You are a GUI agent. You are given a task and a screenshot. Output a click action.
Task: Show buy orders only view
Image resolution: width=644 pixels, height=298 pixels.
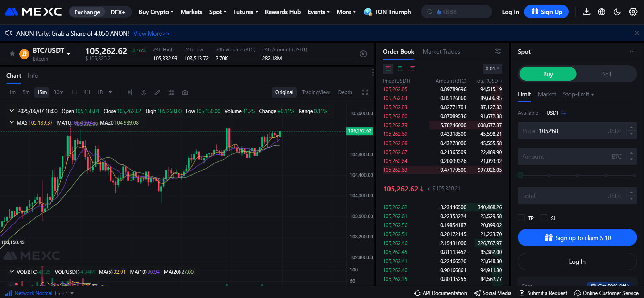tap(400, 69)
